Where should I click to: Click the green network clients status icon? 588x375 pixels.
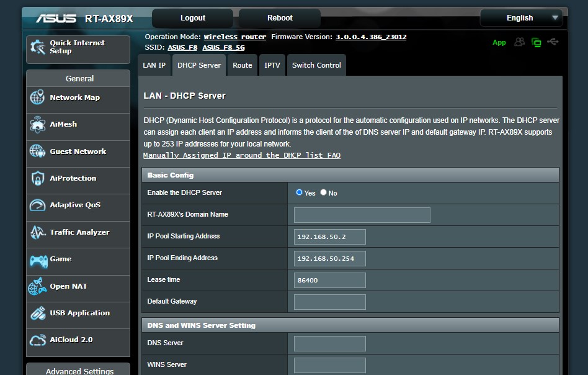[537, 42]
